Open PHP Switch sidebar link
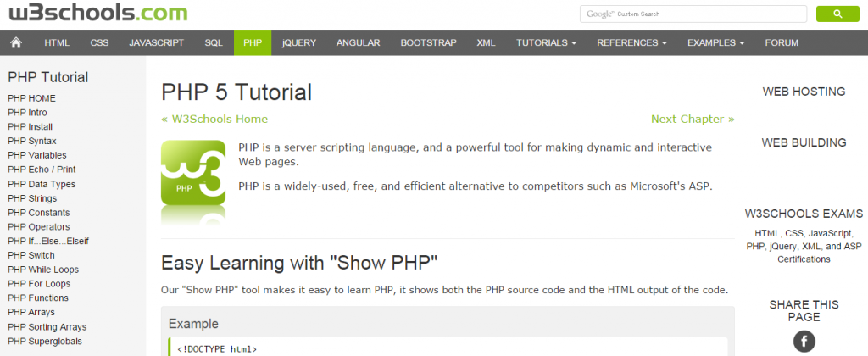The width and height of the screenshot is (868, 356). coord(31,255)
